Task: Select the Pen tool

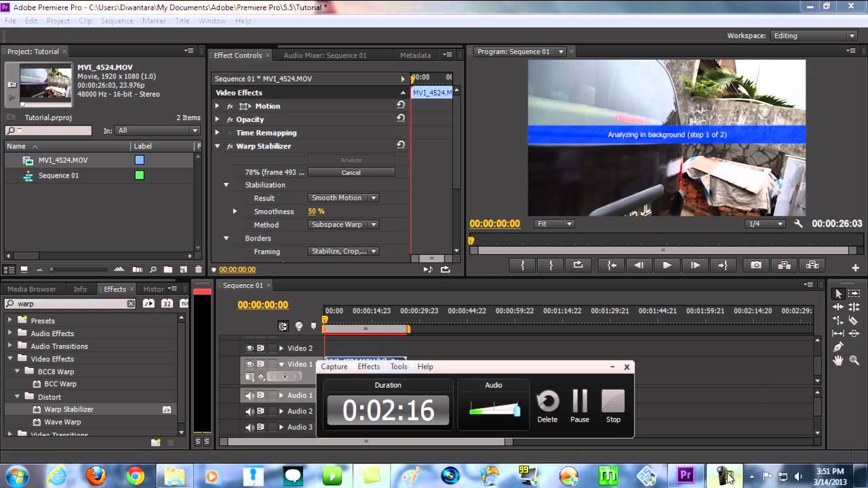Action: tap(838, 347)
